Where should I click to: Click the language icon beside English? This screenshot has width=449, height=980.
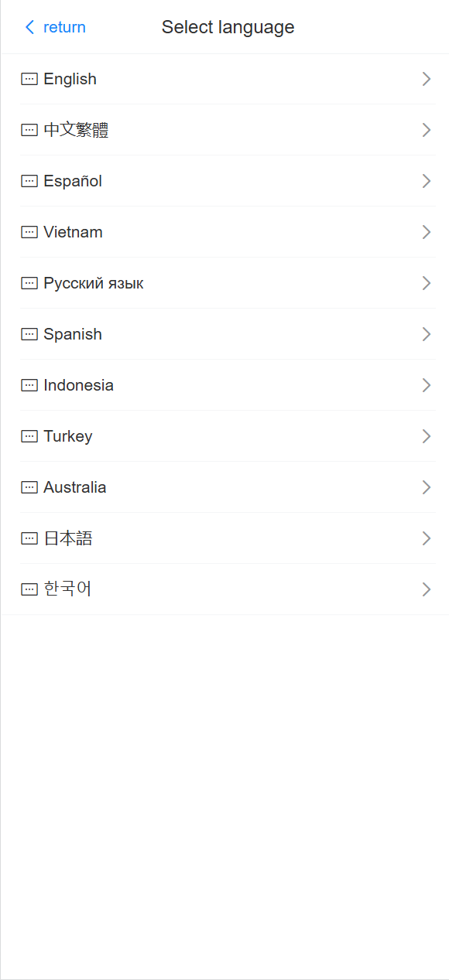pyautogui.click(x=29, y=79)
